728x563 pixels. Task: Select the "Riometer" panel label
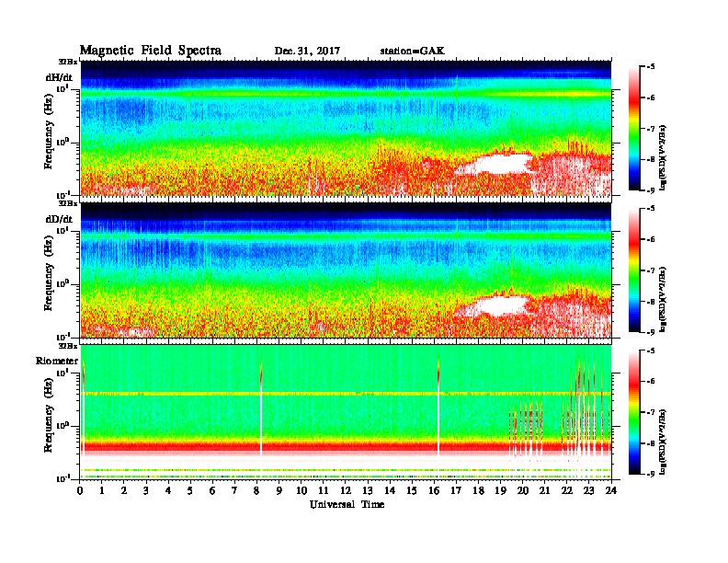click(x=57, y=361)
